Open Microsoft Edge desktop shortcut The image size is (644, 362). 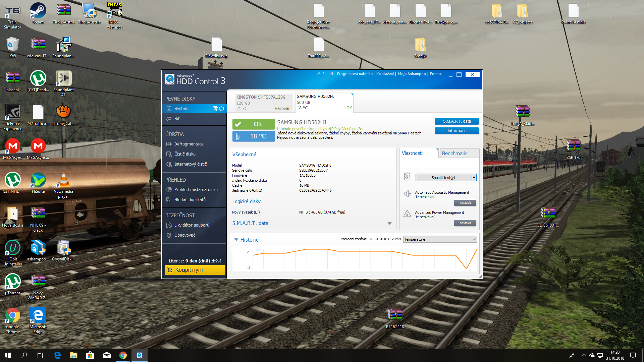(x=38, y=320)
